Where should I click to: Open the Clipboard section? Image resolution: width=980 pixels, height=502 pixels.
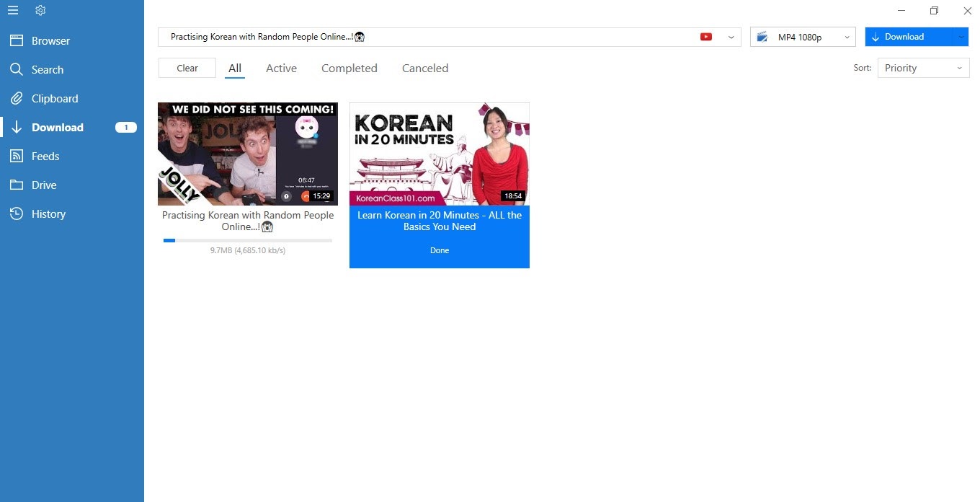pyautogui.click(x=72, y=99)
